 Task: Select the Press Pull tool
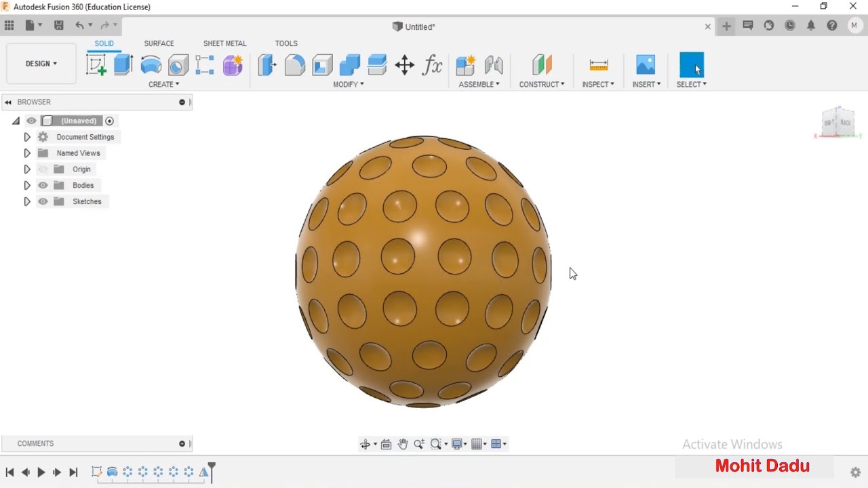tap(267, 65)
